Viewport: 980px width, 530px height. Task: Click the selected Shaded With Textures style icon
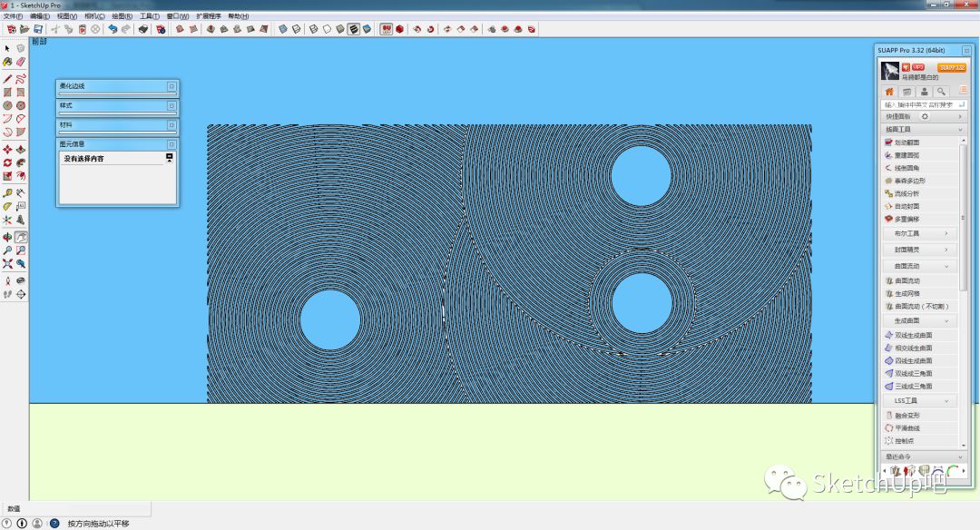coord(354,29)
